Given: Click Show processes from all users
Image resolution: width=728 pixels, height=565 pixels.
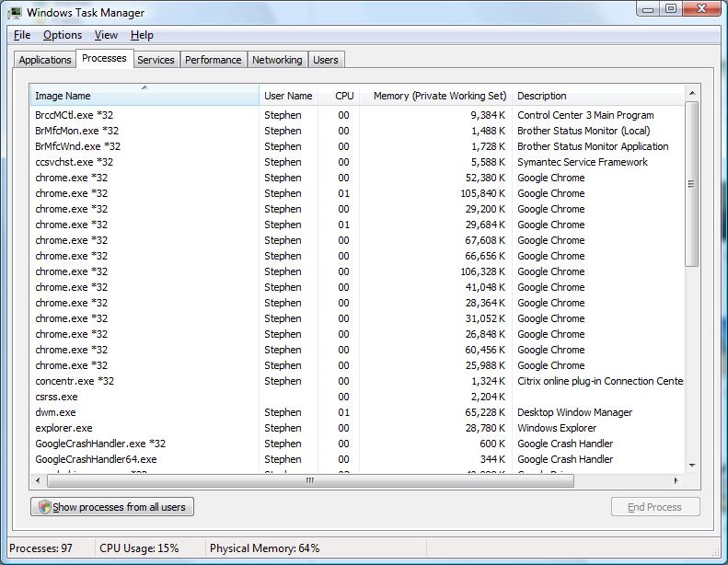Looking at the screenshot, I should 112,507.
